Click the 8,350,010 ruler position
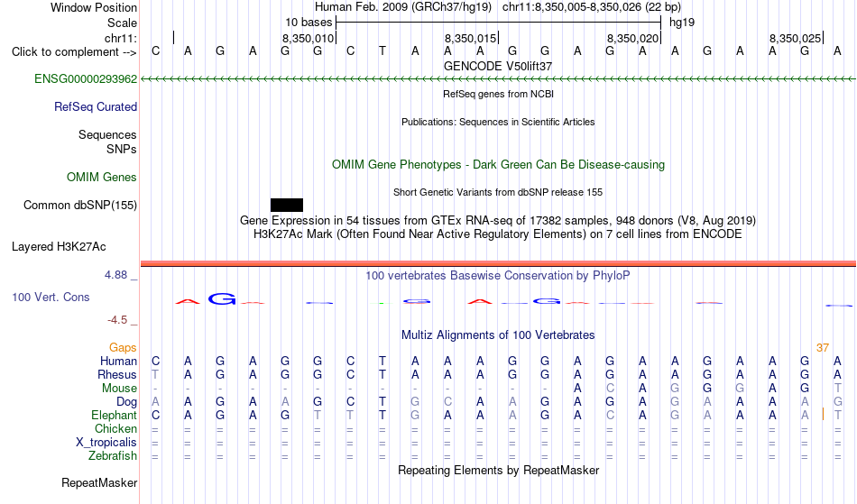The width and height of the screenshot is (857, 504). pyautogui.click(x=308, y=38)
